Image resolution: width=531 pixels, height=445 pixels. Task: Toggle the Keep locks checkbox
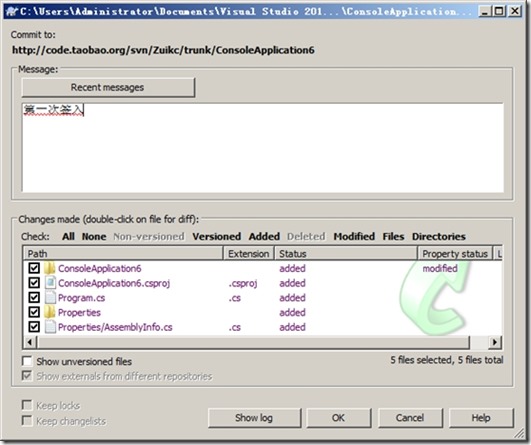pyautogui.click(x=27, y=405)
